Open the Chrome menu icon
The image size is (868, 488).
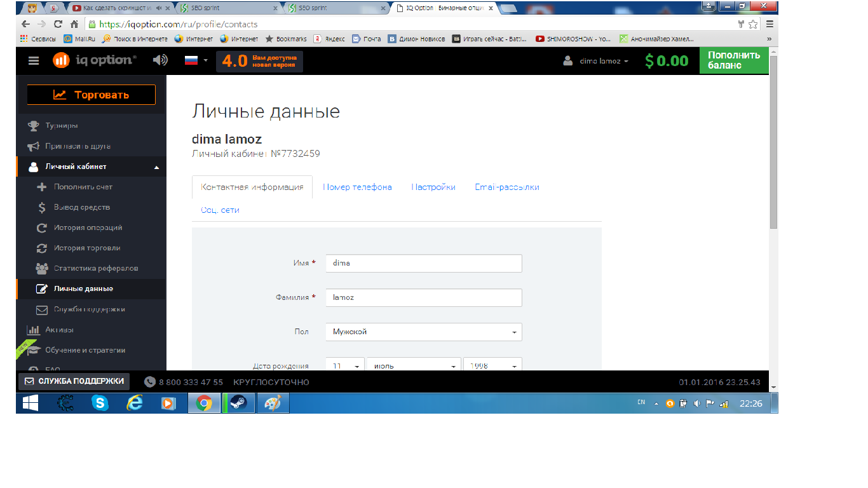770,24
